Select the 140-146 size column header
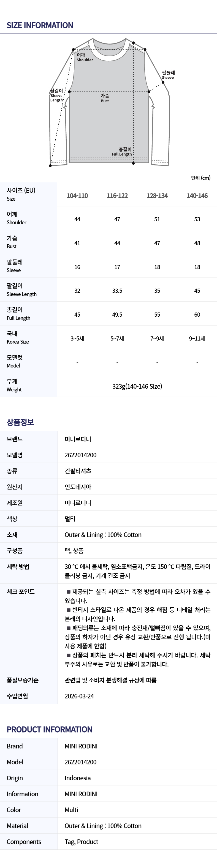The height and width of the screenshot is (868, 217). click(197, 196)
